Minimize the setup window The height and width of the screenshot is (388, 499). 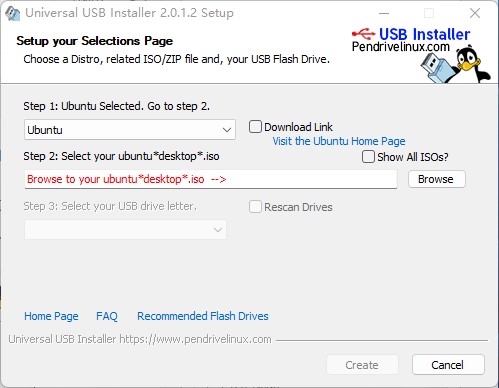tap(384, 13)
